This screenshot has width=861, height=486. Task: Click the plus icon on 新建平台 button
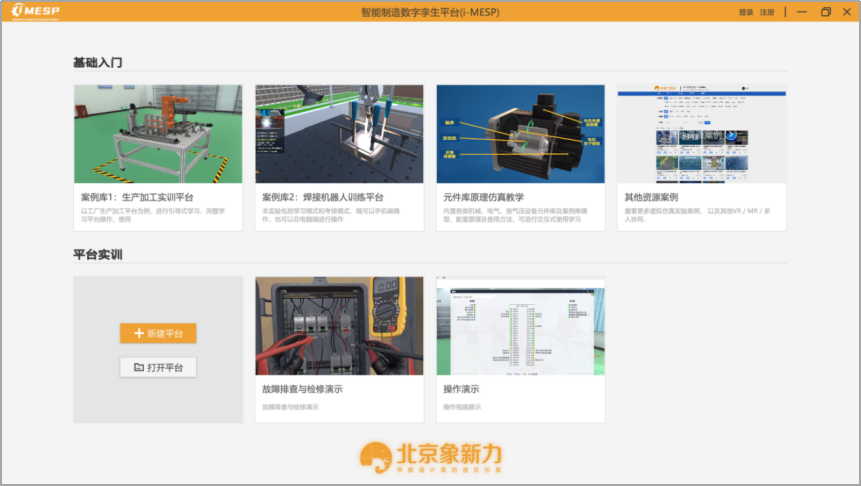(139, 333)
